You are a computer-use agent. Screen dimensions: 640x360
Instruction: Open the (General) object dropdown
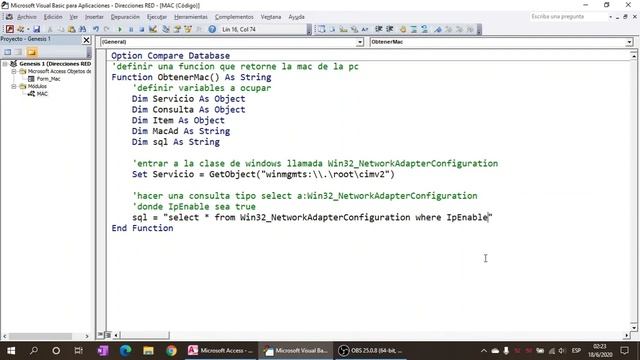tap(360, 42)
